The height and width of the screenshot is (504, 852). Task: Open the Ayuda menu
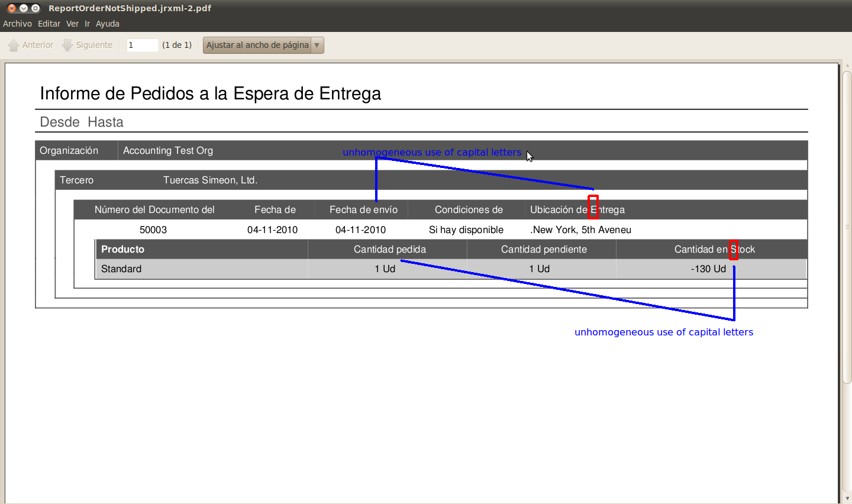(x=108, y=24)
